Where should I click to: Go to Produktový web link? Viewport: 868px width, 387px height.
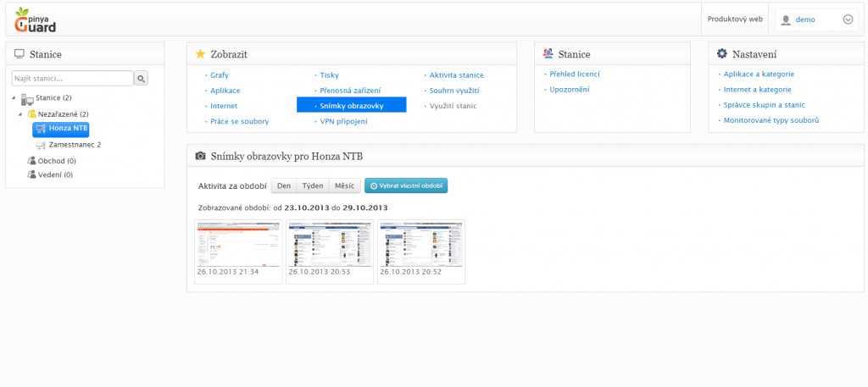pyautogui.click(x=735, y=19)
